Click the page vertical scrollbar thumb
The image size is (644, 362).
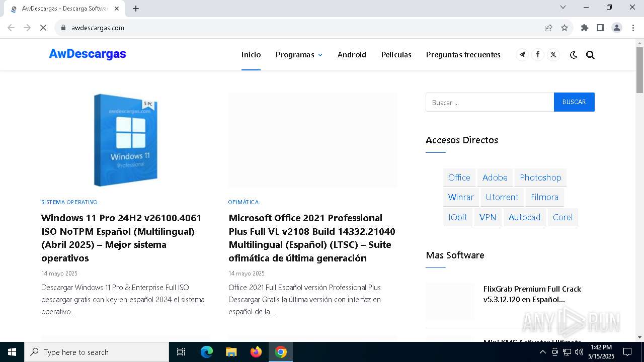[x=639, y=70]
